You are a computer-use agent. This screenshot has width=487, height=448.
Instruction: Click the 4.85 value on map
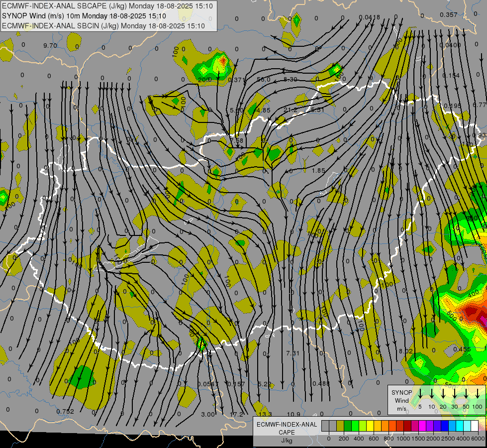[264, 110]
